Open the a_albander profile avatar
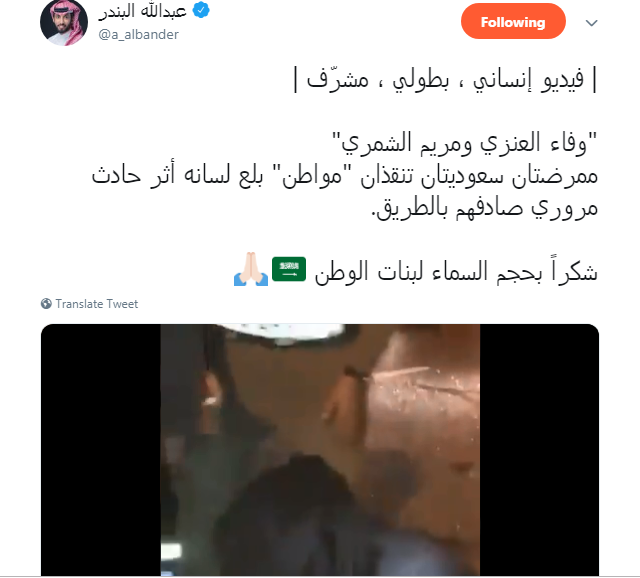Viewport: 640px width, 578px height. [x=64, y=22]
